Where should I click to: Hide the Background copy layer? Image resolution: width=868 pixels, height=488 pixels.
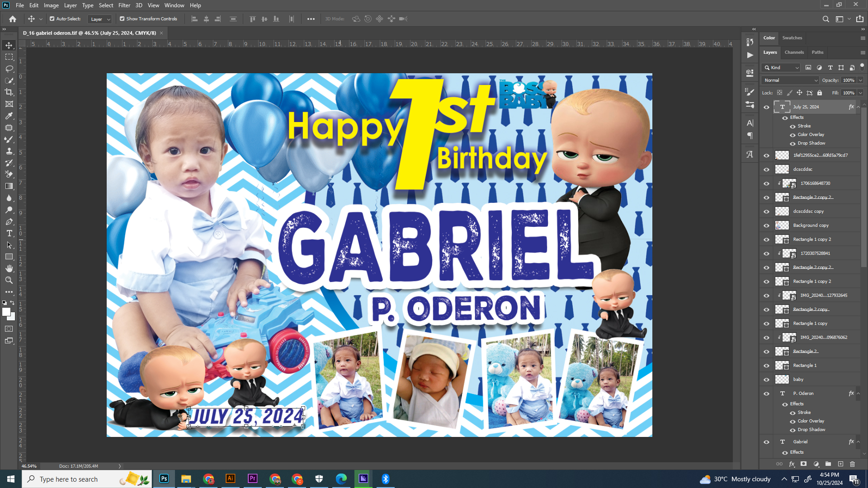pos(766,225)
